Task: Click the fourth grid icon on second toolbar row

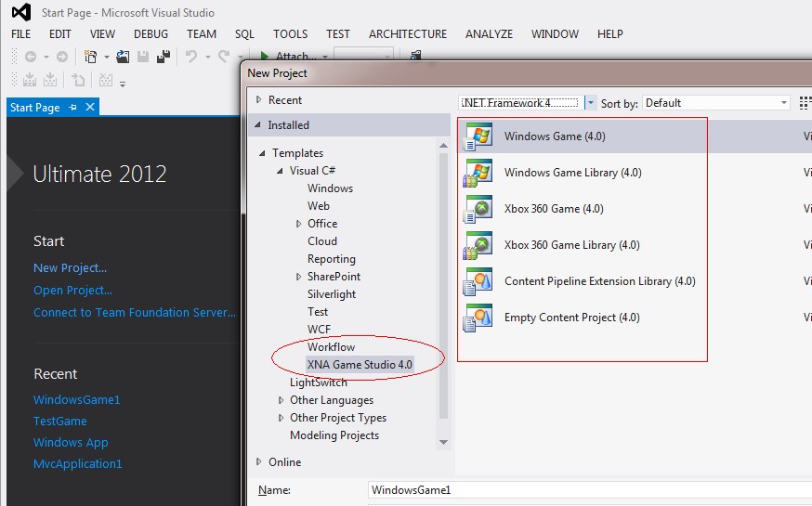Action: [x=106, y=80]
